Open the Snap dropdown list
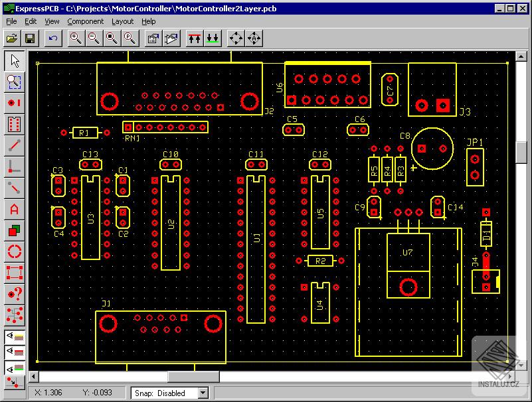 pos(203,393)
